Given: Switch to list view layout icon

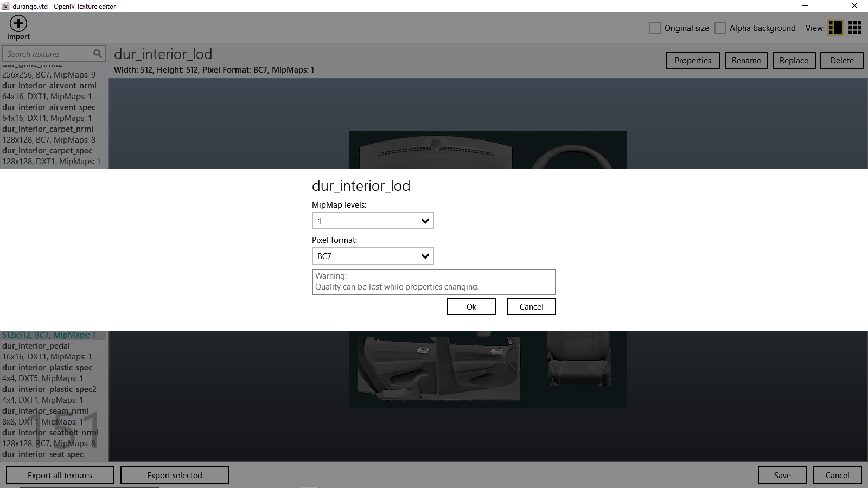Looking at the screenshot, I should pos(835,28).
